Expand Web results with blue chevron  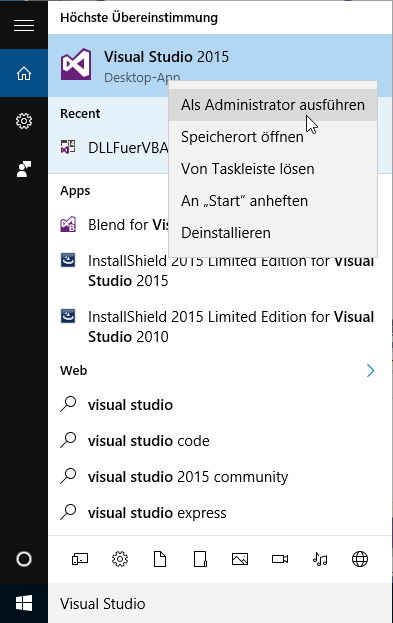click(370, 370)
